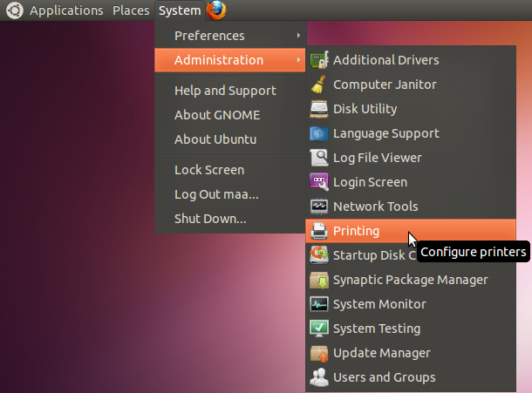Open the Places menu
Viewport: 532px width, 393px height.
[131, 10]
